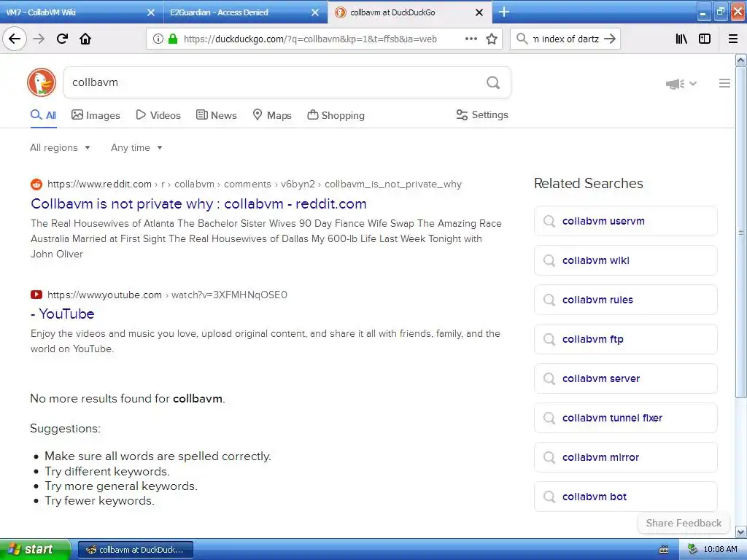Switch to Shopping results
Screen dimensions: 747x560
336,115
